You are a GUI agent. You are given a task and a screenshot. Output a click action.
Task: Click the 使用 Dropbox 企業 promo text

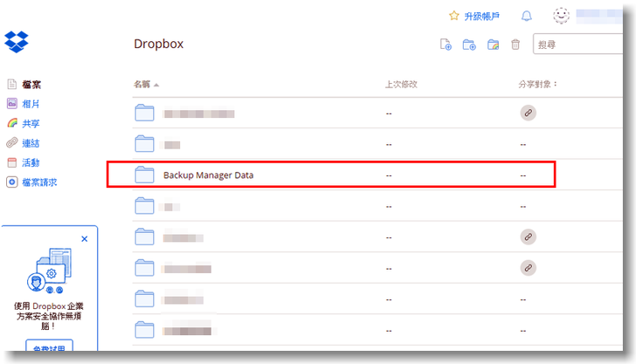click(x=49, y=316)
